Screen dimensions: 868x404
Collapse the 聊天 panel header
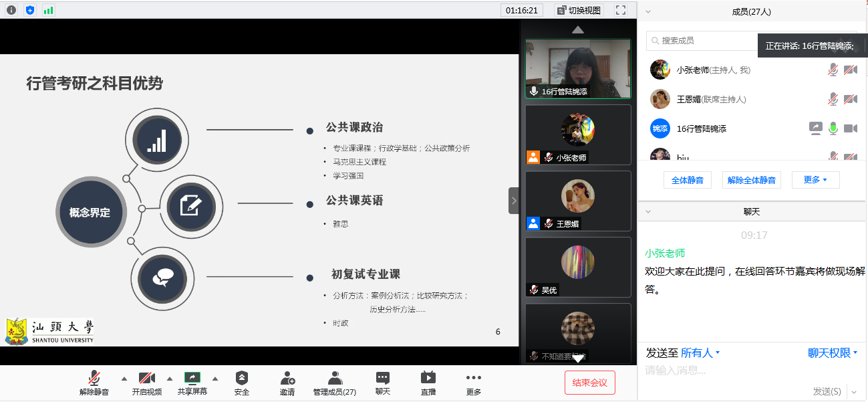647,211
